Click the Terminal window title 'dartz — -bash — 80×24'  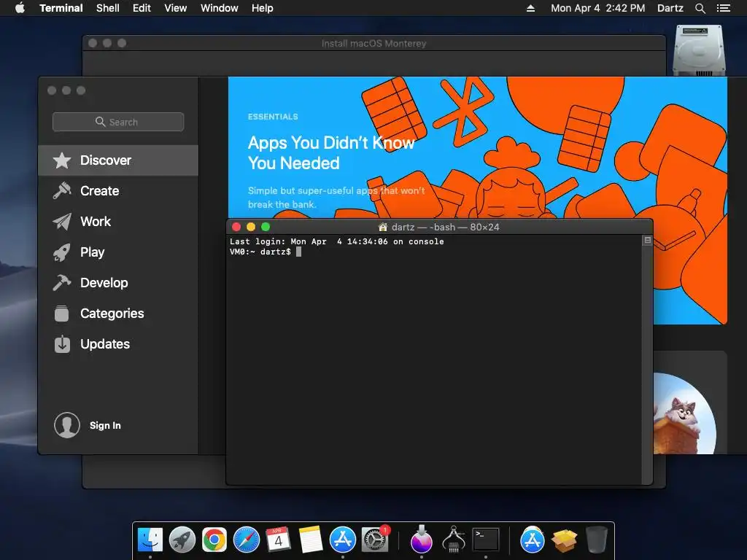click(445, 227)
